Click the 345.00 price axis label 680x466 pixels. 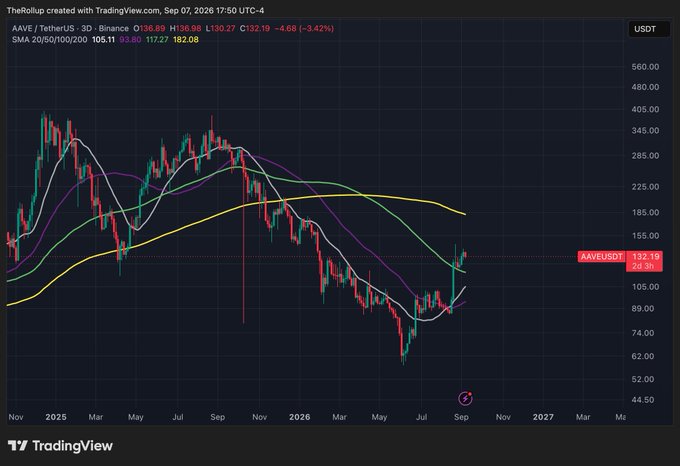point(645,130)
